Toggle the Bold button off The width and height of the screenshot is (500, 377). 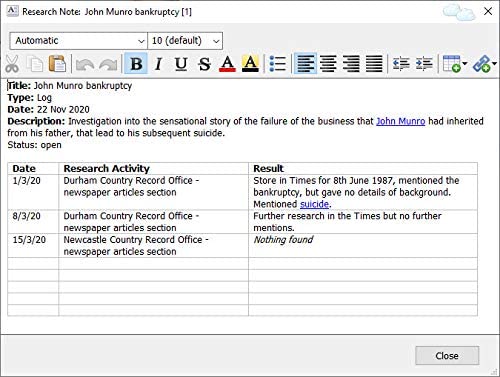tap(136, 63)
